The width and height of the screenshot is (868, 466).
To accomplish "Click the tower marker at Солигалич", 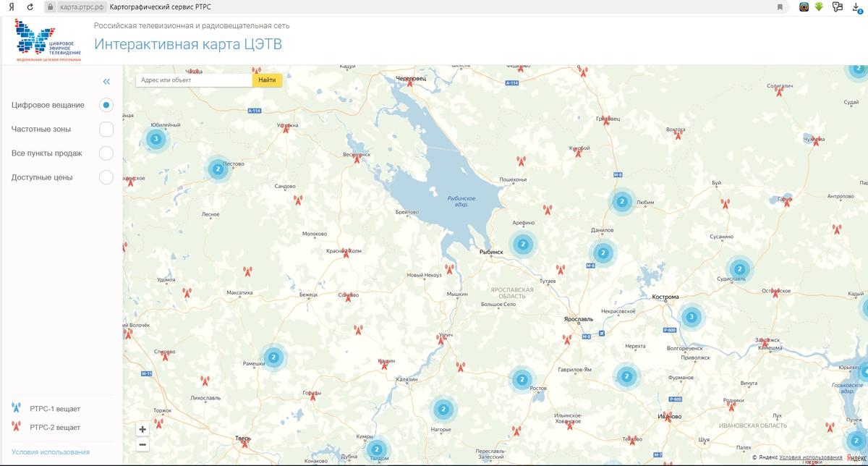I will (x=780, y=90).
